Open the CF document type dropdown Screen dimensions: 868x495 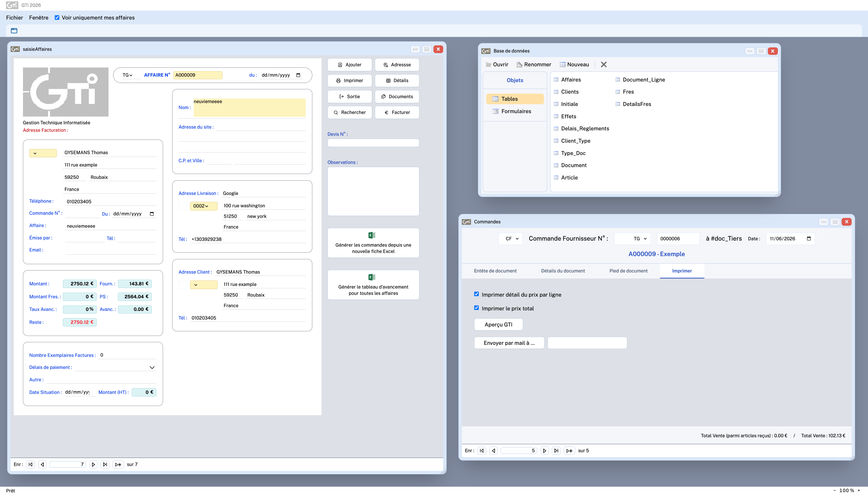[510, 239]
